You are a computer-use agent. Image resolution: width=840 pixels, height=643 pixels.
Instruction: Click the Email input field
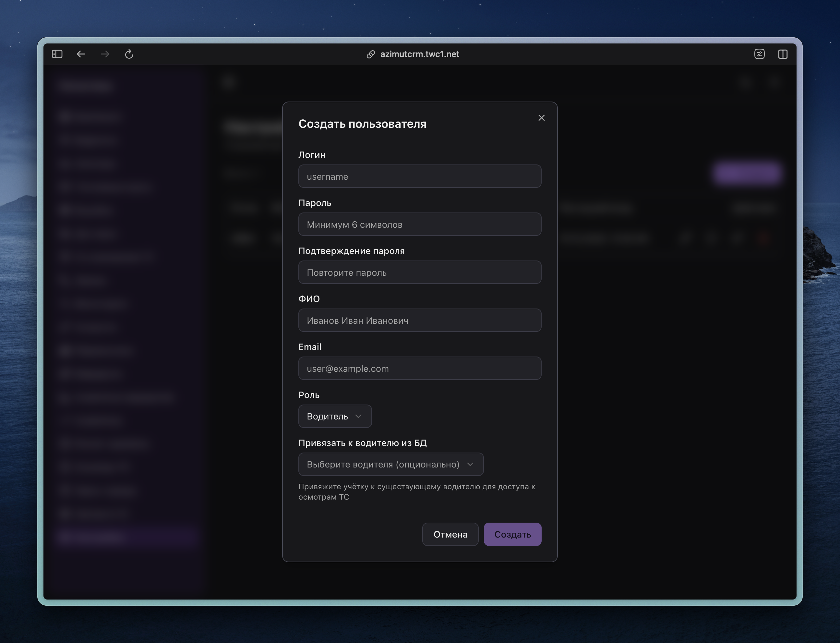[420, 369]
